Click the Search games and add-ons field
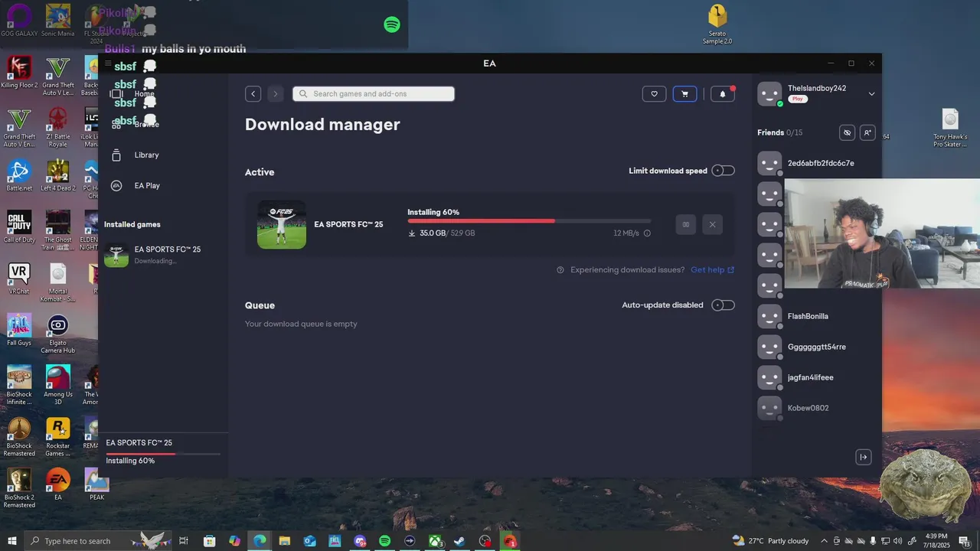 point(374,94)
